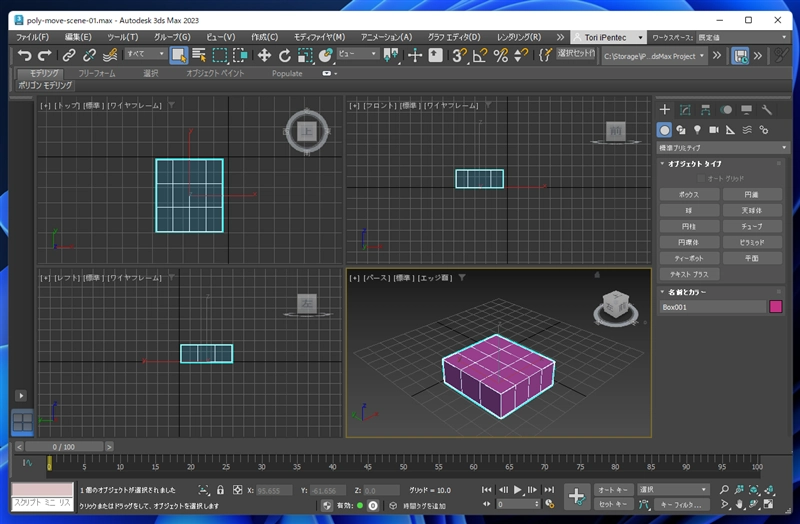This screenshot has width=800, height=524.
Task: Select the Link (chain) tool
Action: pyautogui.click(x=69, y=55)
